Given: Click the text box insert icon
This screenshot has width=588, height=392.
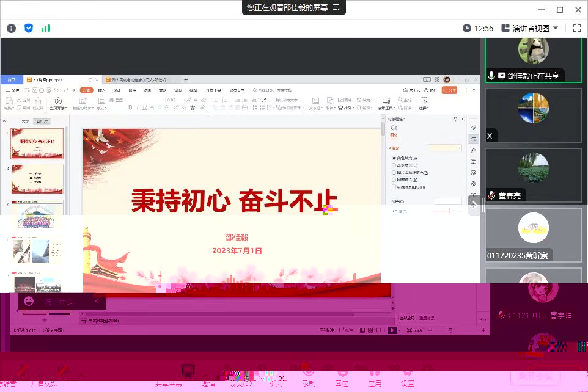Looking at the screenshot, I should (316, 101).
